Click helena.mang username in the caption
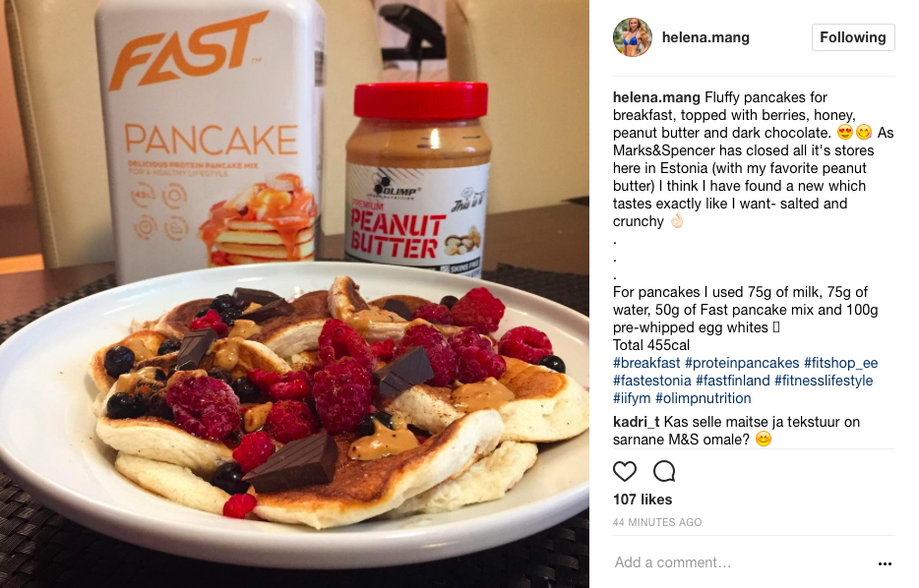 click(x=656, y=97)
